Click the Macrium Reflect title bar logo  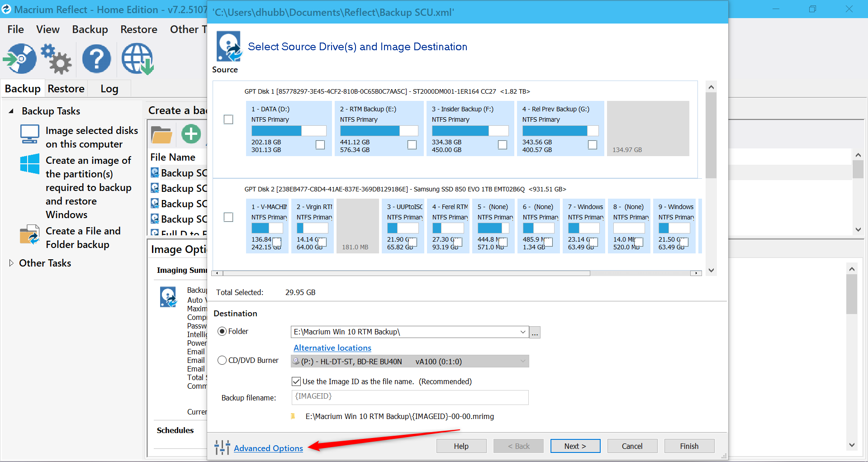click(6, 10)
